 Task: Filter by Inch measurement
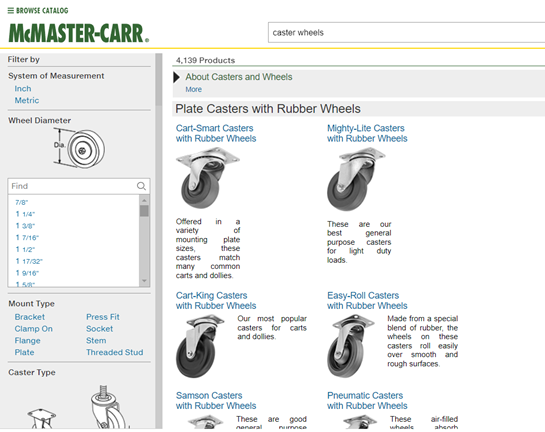[x=23, y=89]
